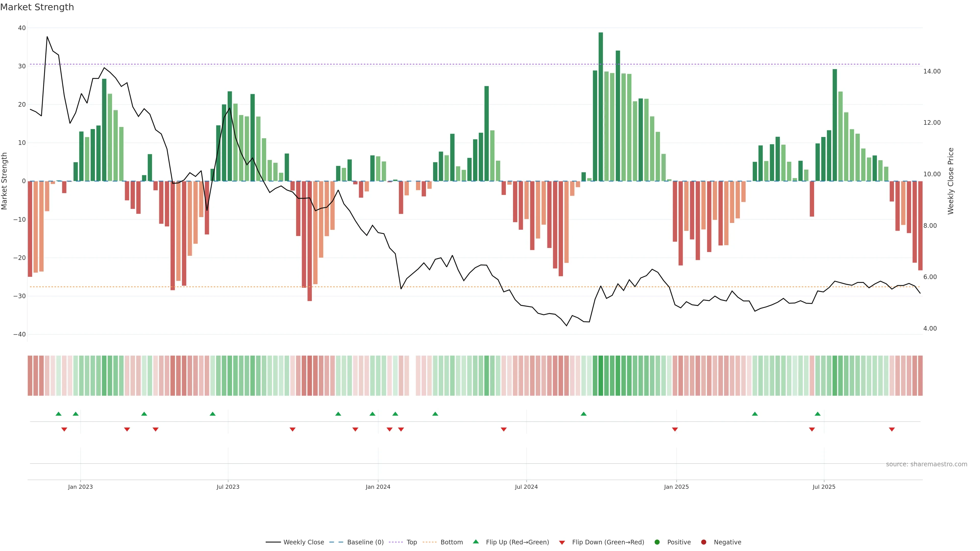Click the Jan 2024 x-axis label
Image resolution: width=980 pixels, height=551 pixels.
click(378, 487)
